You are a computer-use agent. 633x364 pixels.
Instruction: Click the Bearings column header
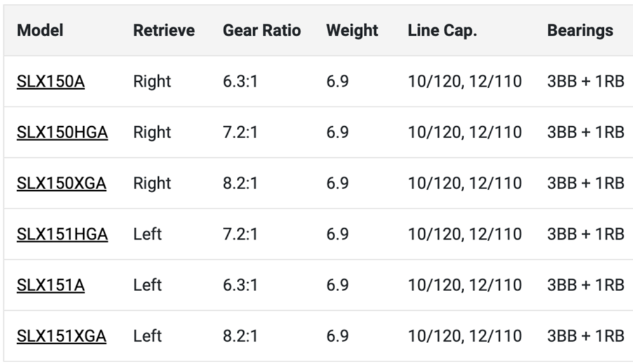pyautogui.click(x=580, y=30)
